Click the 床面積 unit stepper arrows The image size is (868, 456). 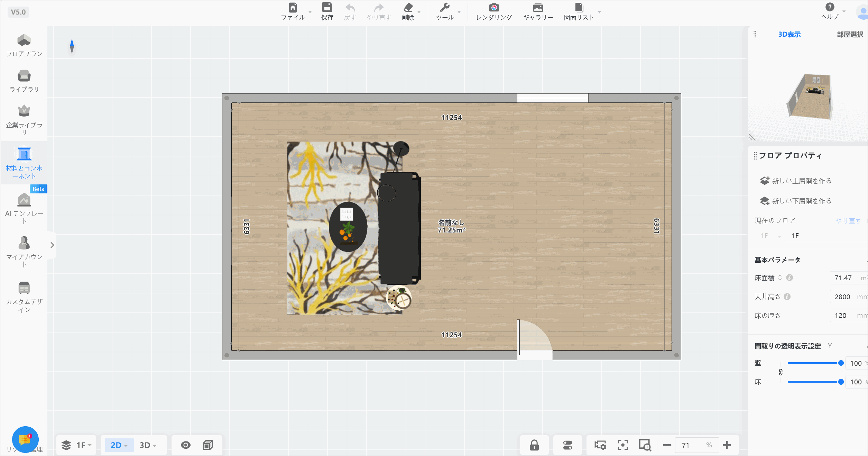[780, 277]
